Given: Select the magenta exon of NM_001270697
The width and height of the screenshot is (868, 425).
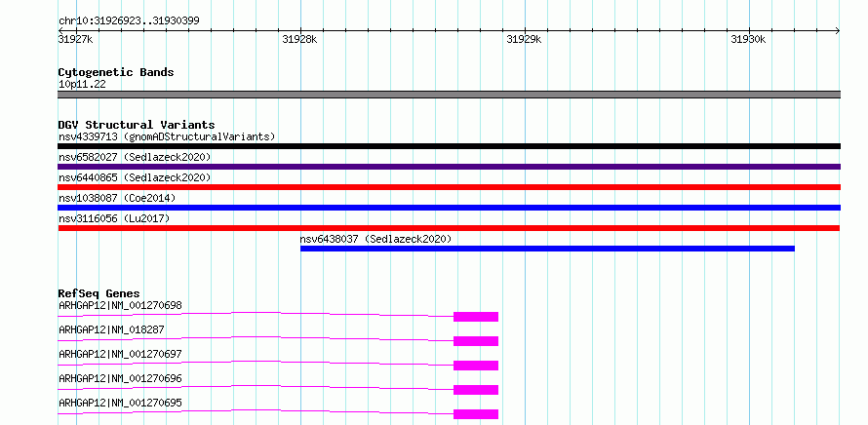Looking at the screenshot, I should click(x=476, y=366).
